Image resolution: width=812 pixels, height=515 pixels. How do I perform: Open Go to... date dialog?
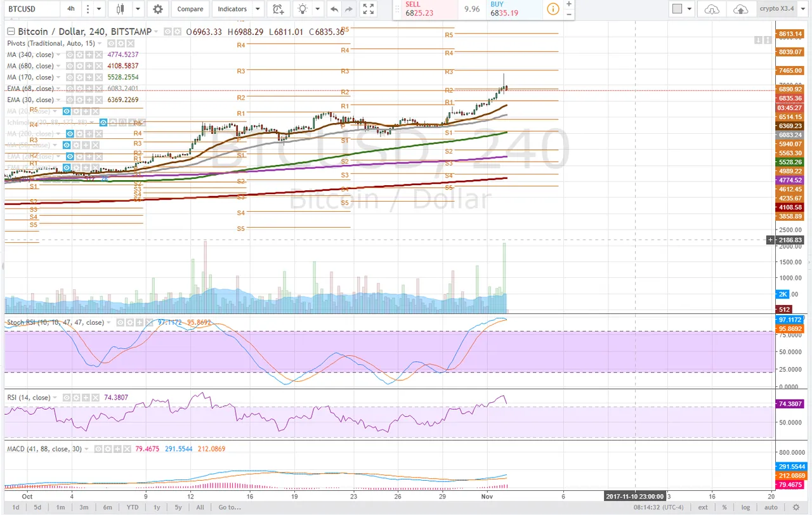tap(230, 507)
